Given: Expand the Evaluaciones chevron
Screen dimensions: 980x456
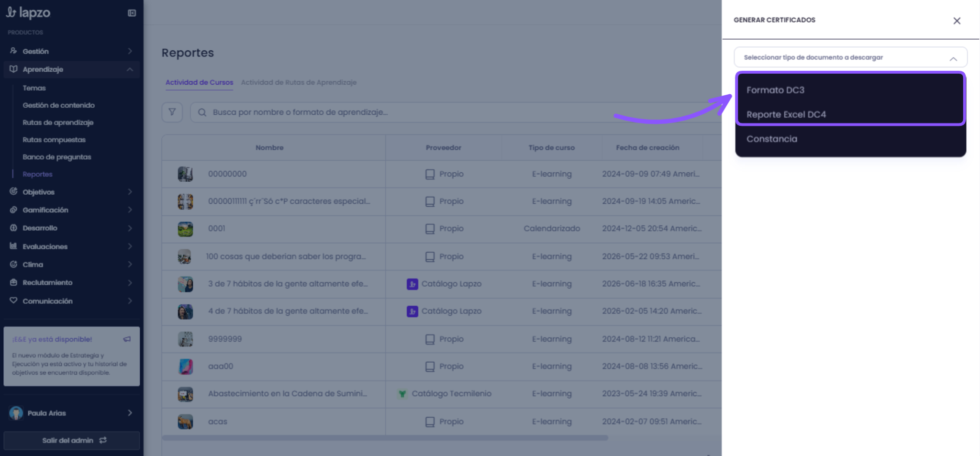Looking at the screenshot, I should click(130, 246).
